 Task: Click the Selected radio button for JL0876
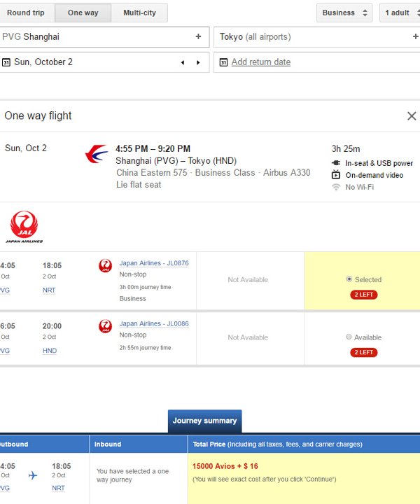[x=349, y=279]
